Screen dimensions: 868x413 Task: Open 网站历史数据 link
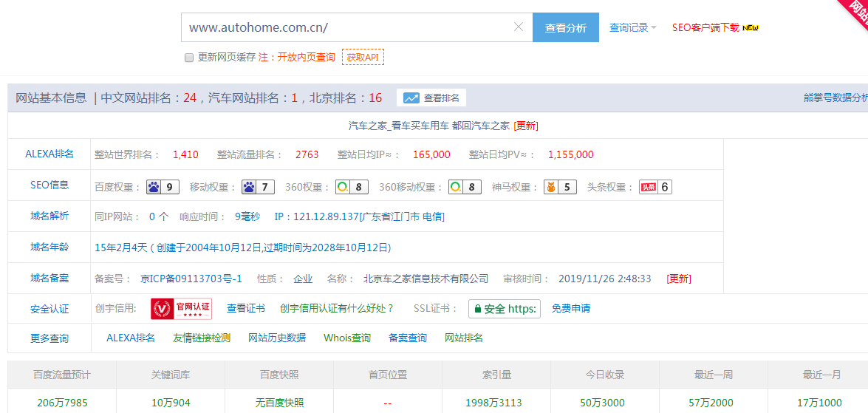tap(277, 338)
